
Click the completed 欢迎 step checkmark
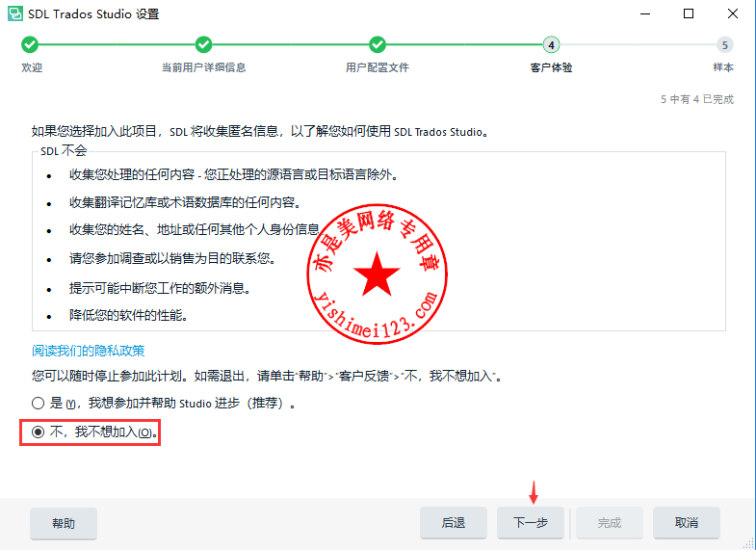[x=30, y=45]
